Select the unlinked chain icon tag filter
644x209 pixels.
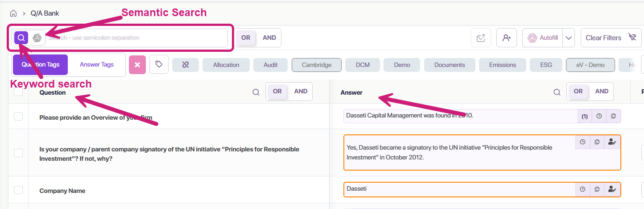(x=186, y=65)
